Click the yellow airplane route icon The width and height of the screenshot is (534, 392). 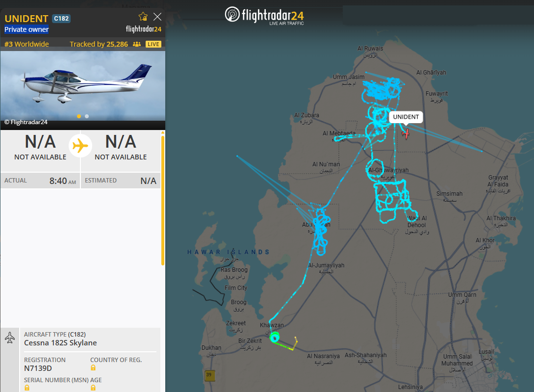pos(80,146)
